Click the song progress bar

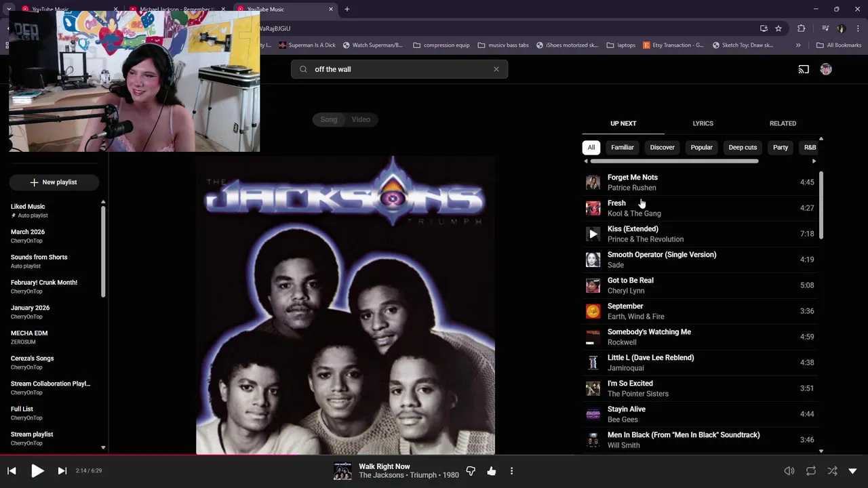434,455
